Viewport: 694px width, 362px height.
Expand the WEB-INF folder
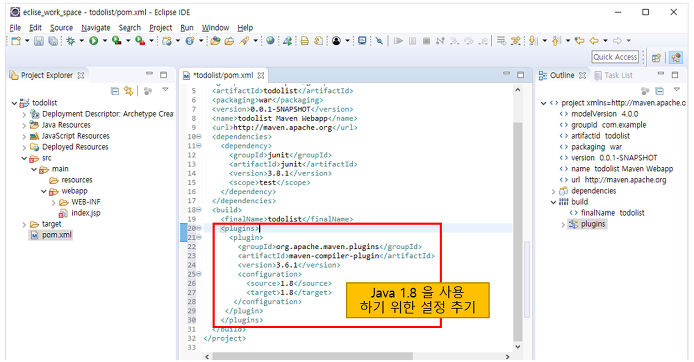point(54,202)
